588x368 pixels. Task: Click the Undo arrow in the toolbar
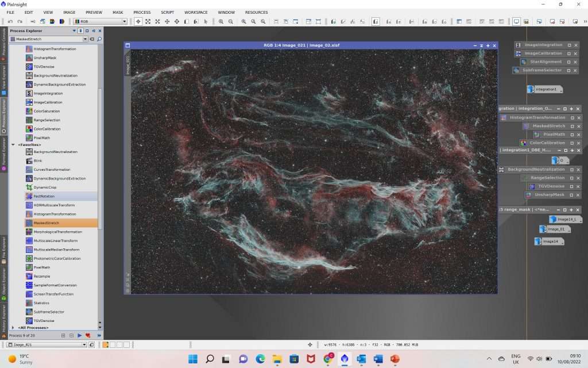click(10, 22)
